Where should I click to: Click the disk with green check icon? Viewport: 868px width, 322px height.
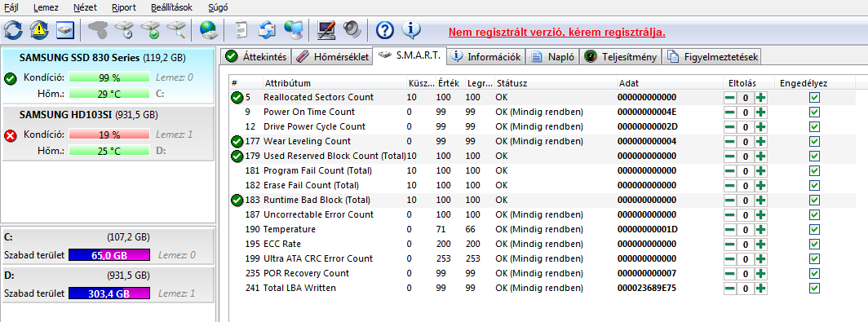[x=150, y=29]
